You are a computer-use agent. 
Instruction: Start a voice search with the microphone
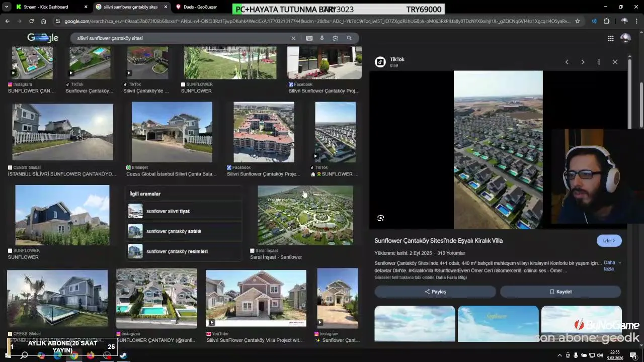[322, 38]
